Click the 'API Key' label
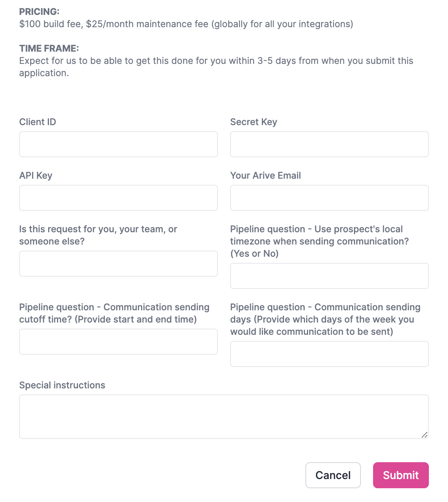The image size is (448, 502). 36,176
